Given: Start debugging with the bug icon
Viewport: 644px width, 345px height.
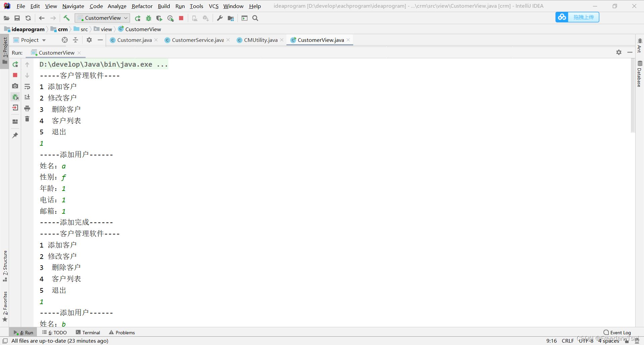Looking at the screenshot, I should coord(149,18).
